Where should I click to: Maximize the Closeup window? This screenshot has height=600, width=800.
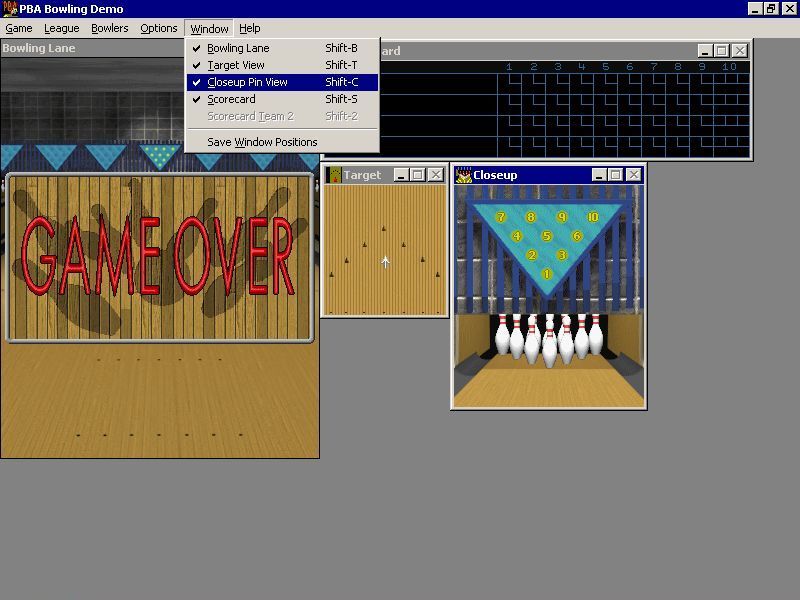point(615,175)
